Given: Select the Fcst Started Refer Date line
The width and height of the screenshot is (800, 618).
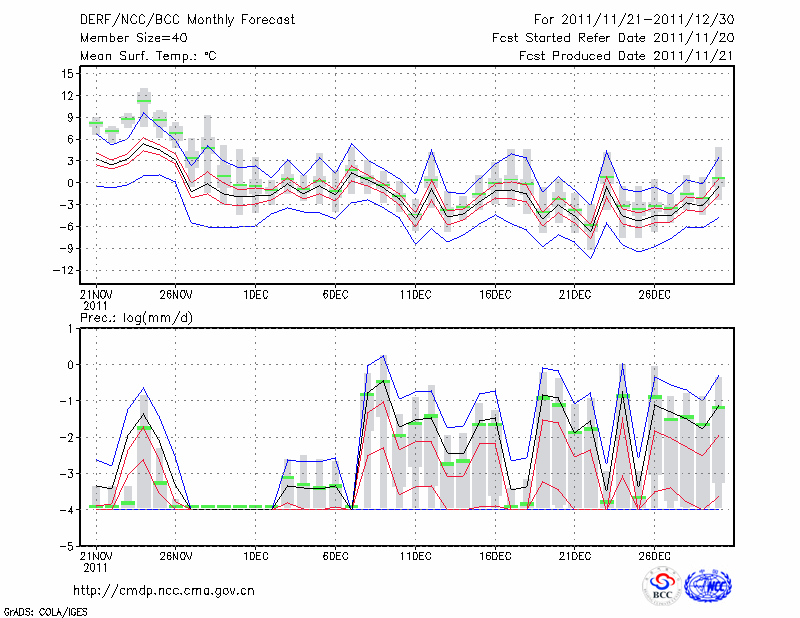Looking at the screenshot, I should 613,38.
